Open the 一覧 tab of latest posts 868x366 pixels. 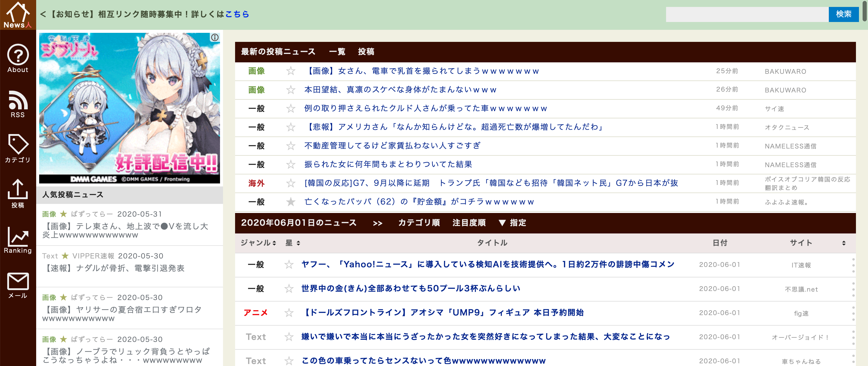[x=337, y=52]
